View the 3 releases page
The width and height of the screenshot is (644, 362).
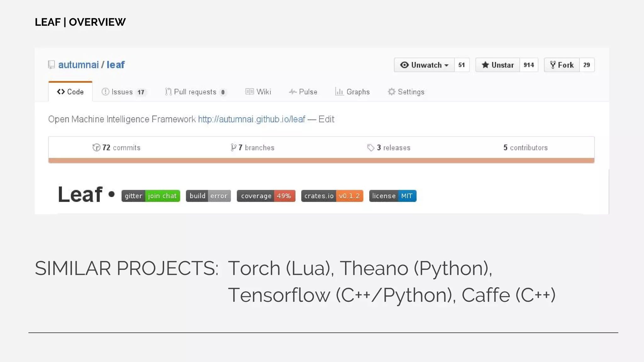(x=389, y=147)
